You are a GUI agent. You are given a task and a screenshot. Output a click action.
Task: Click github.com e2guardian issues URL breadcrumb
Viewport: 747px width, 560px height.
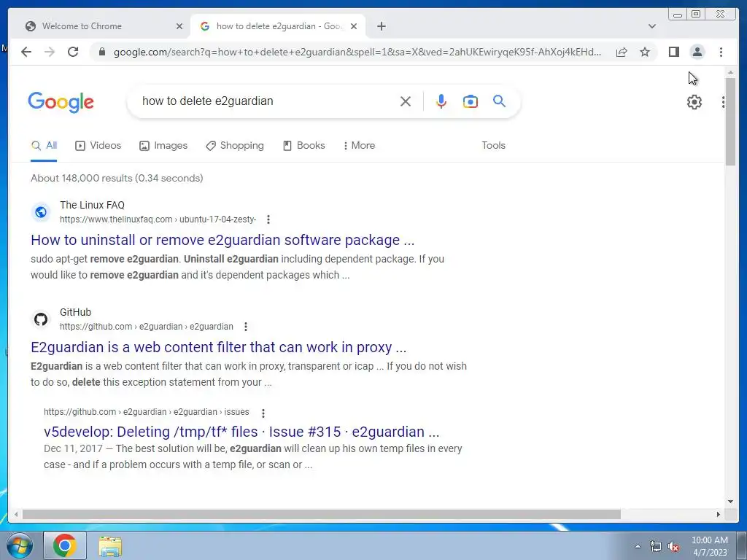click(x=146, y=412)
